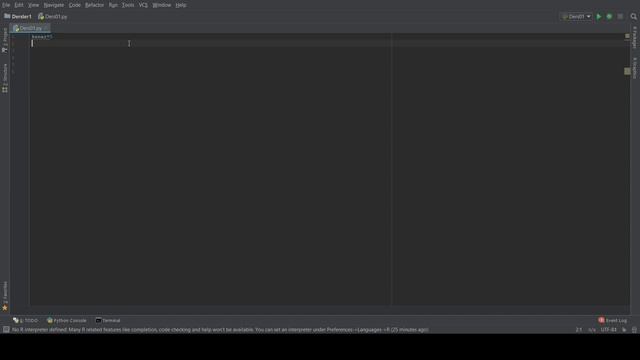This screenshot has width=640, height=360.
Task: Open the View menu
Action: (33, 5)
